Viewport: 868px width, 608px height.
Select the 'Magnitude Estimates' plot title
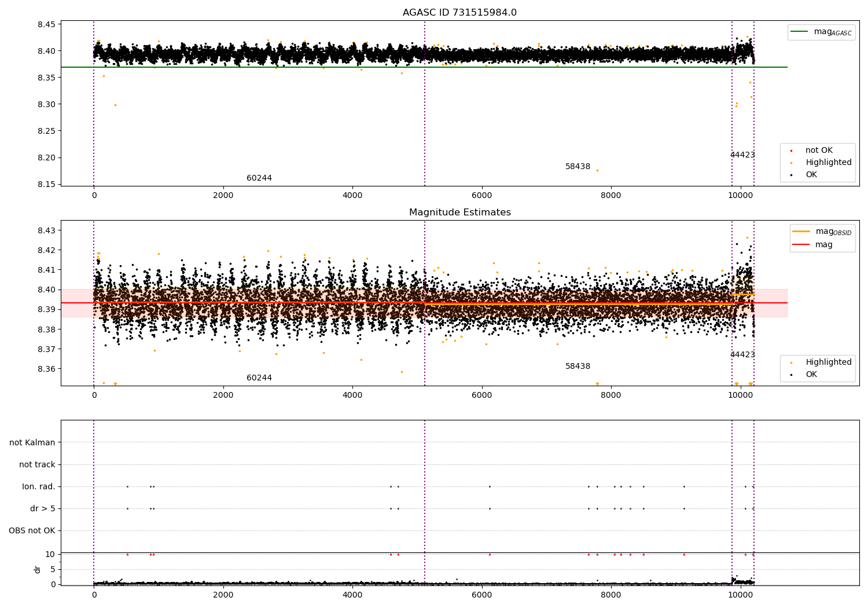point(460,213)
